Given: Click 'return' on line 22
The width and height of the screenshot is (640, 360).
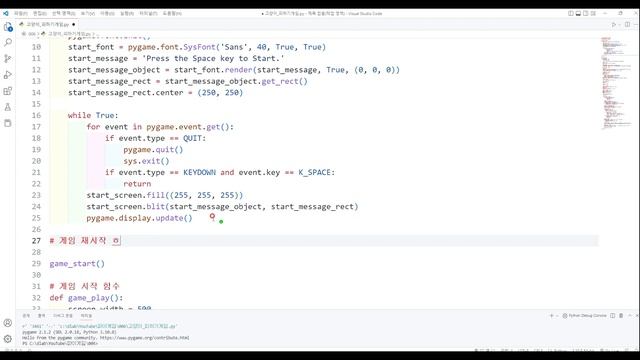Looking at the screenshot, I should (x=137, y=184).
